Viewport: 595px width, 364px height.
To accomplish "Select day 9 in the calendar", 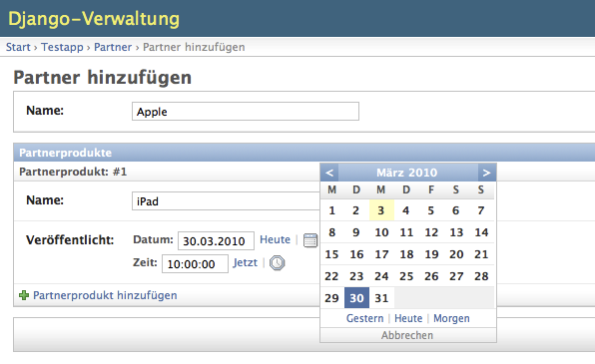I will [356, 232].
